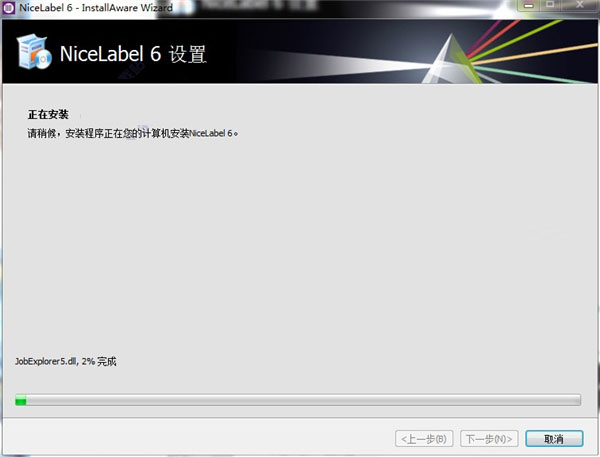Image resolution: width=600 pixels, height=457 pixels.
Task: Click the green installation progress bar
Action: click(x=298, y=400)
